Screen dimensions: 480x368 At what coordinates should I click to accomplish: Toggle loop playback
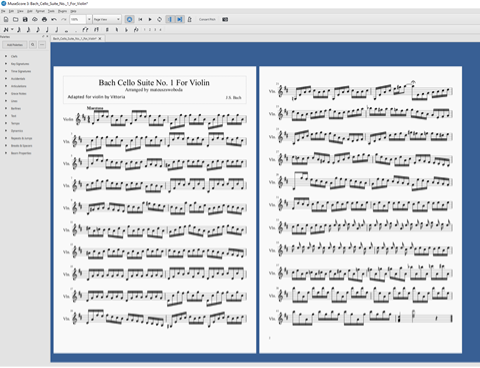pos(159,19)
